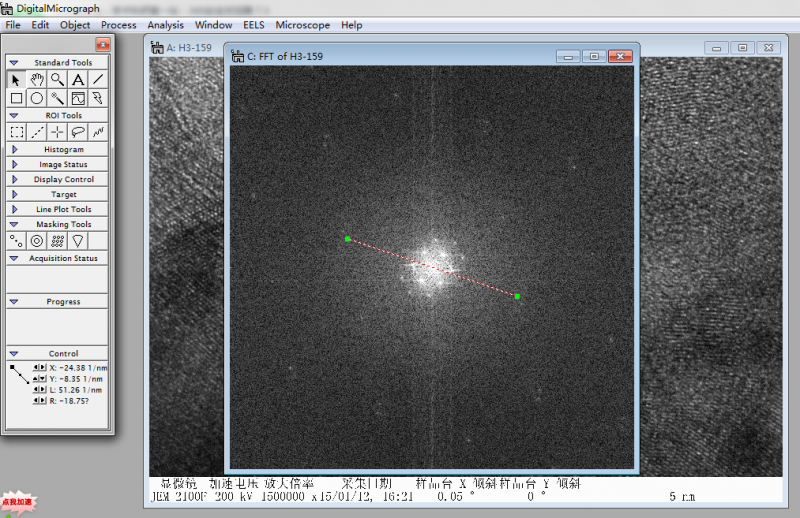Select the line annotation tool
The width and height of the screenshot is (800, 518).
(x=98, y=80)
